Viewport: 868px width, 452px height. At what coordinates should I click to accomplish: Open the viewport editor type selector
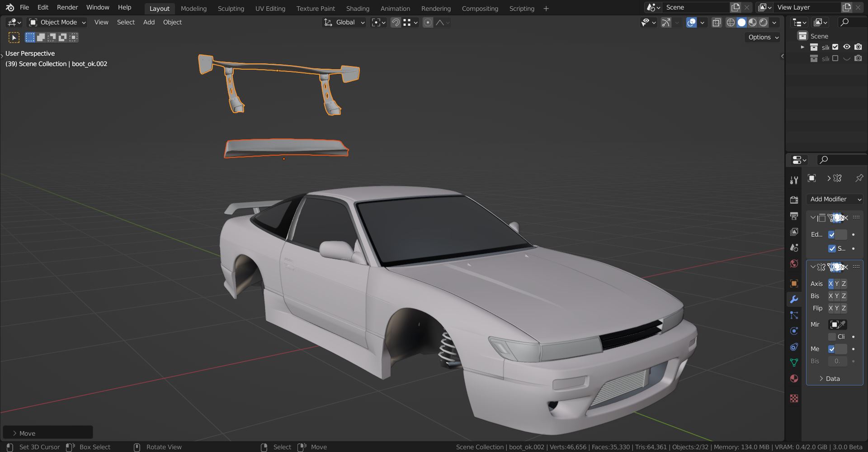(x=14, y=22)
